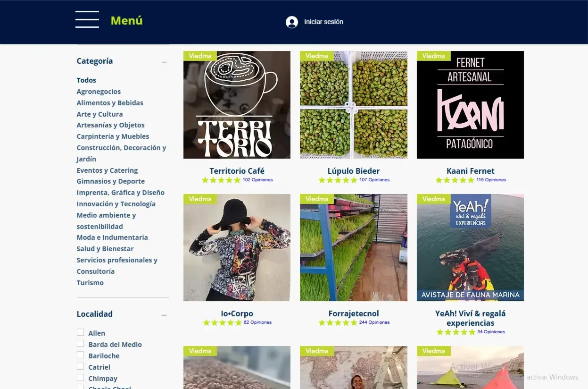This screenshot has width=588, height=389.
Task: Click the star rating under Kaani Fernet
Action: point(455,180)
